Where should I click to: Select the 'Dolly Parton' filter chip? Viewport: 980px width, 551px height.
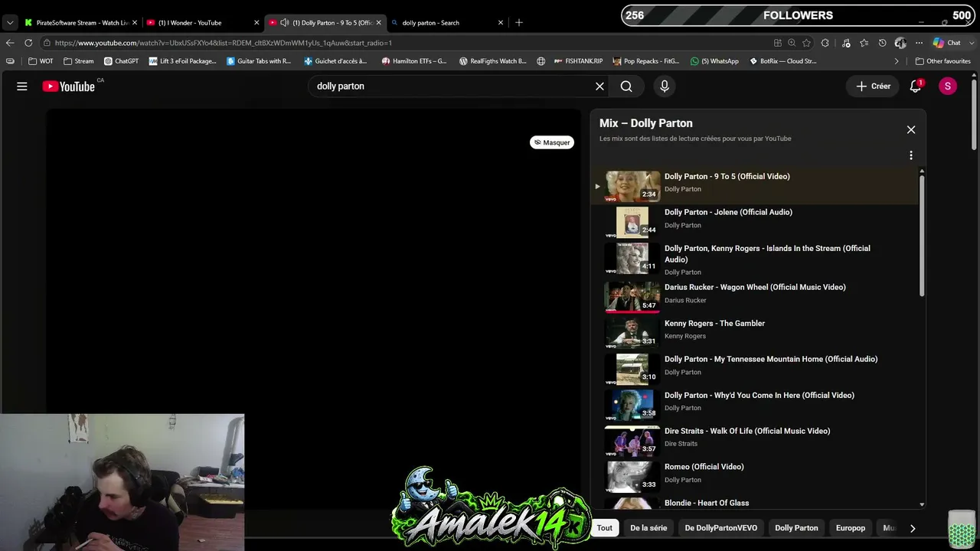pyautogui.click(x=796, y=528)
